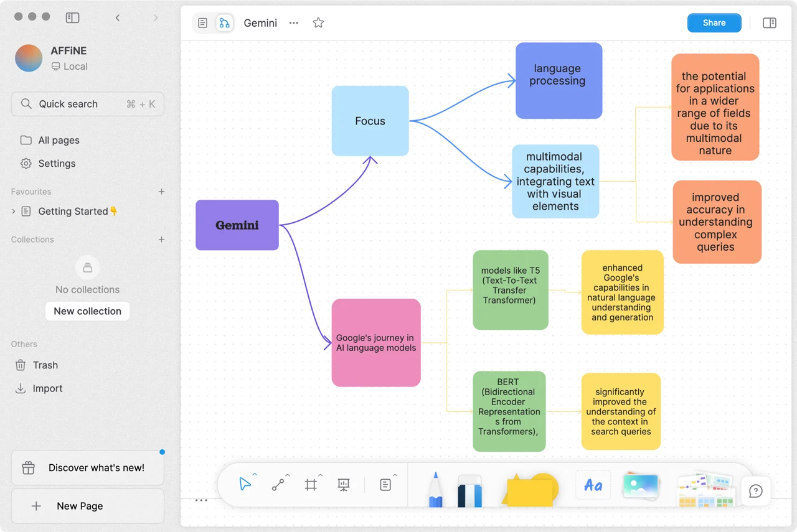Select the language processing node
This screenshot has width=797, height=532.
pos(559,81)
